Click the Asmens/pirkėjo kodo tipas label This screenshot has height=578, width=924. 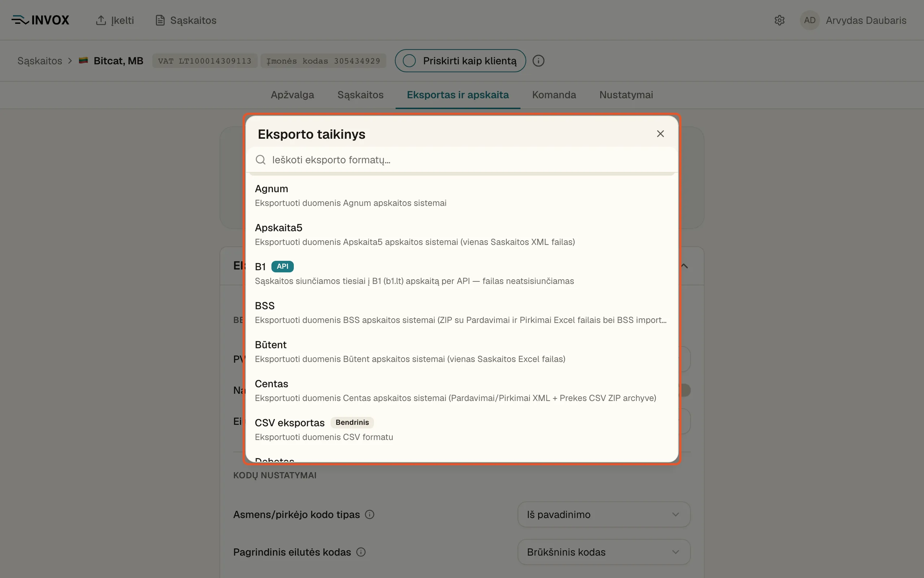[297, 514]
